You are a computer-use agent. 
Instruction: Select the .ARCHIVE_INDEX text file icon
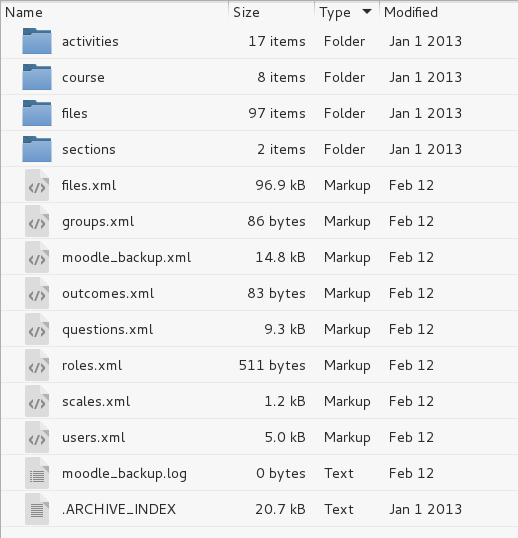click(37, 510)
